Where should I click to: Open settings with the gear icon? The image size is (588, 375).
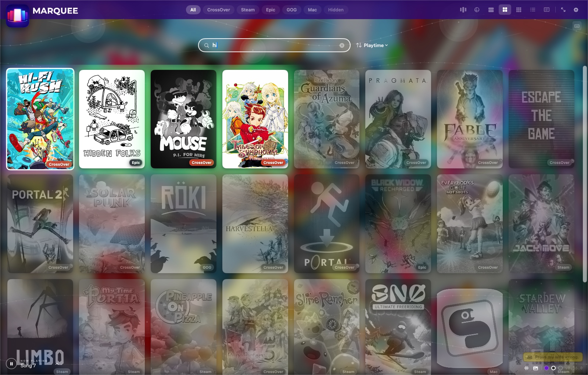(x=576, y=10)
